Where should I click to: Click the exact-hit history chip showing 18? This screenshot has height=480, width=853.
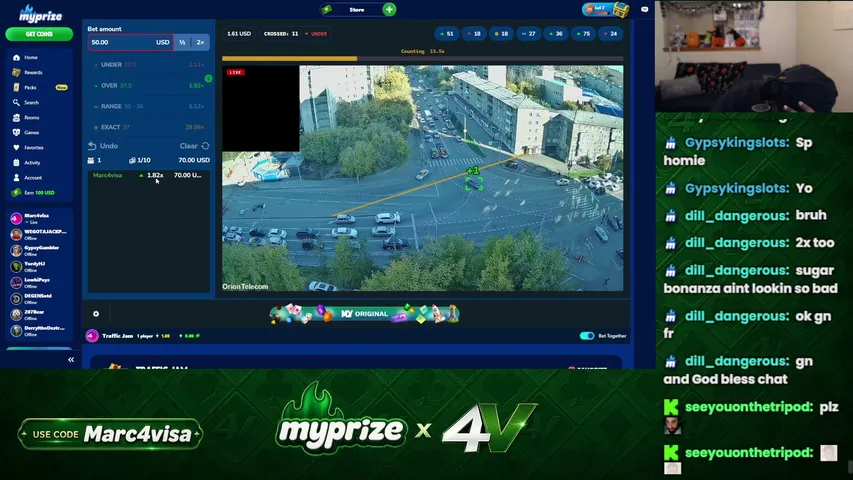coord(501,34)
